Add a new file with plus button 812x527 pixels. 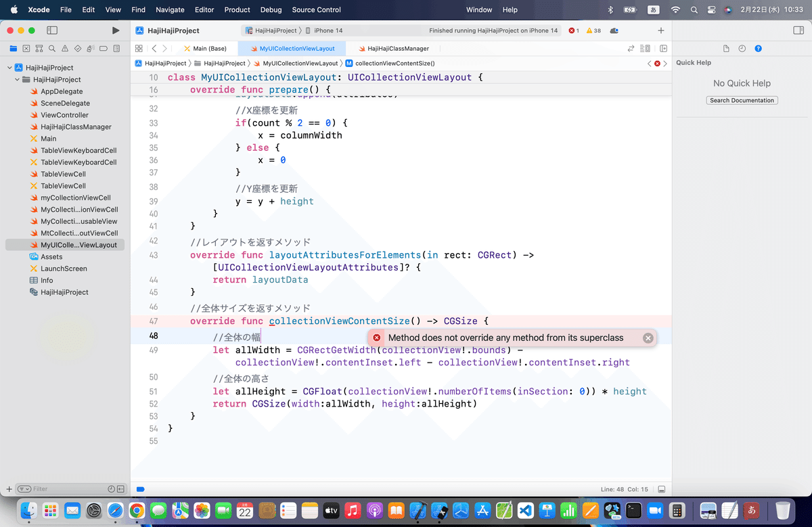pyautogui.click(x=9, y=488)
